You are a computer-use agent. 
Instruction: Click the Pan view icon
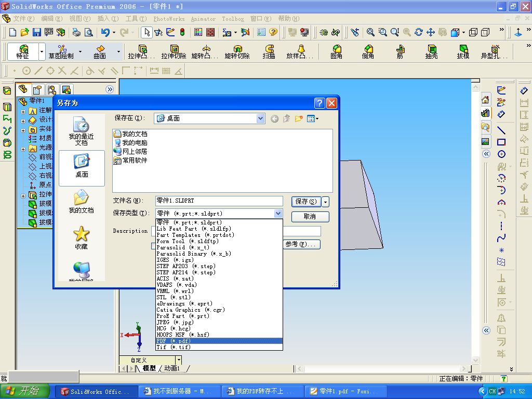coord(431,32)
